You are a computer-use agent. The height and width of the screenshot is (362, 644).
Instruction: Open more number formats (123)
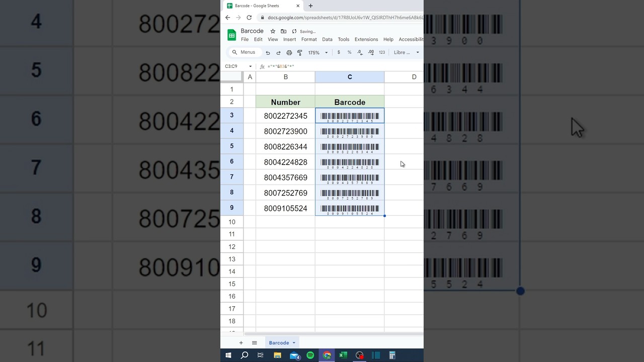tap(382, 52)
